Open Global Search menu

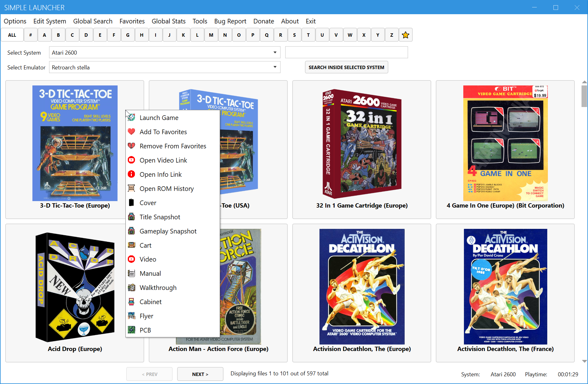coord(93,21)
